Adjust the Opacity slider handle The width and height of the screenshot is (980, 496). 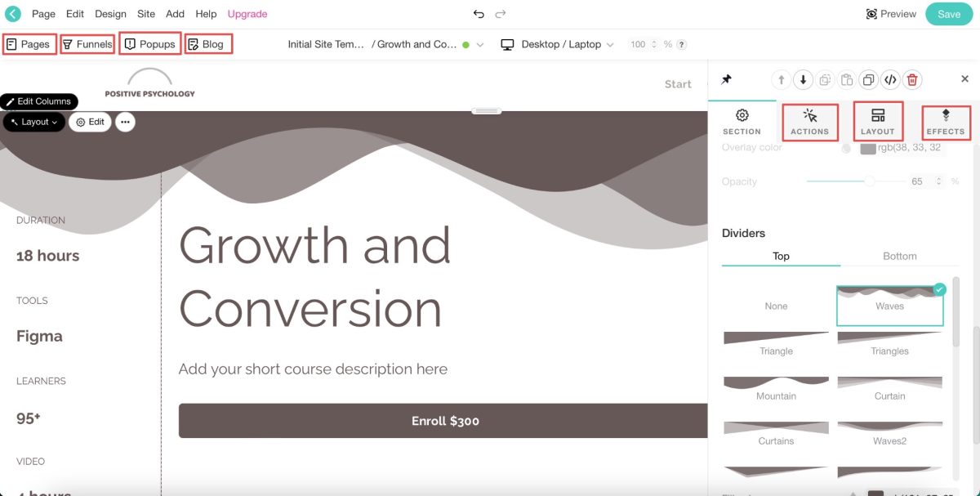click(x=870, y=181)
